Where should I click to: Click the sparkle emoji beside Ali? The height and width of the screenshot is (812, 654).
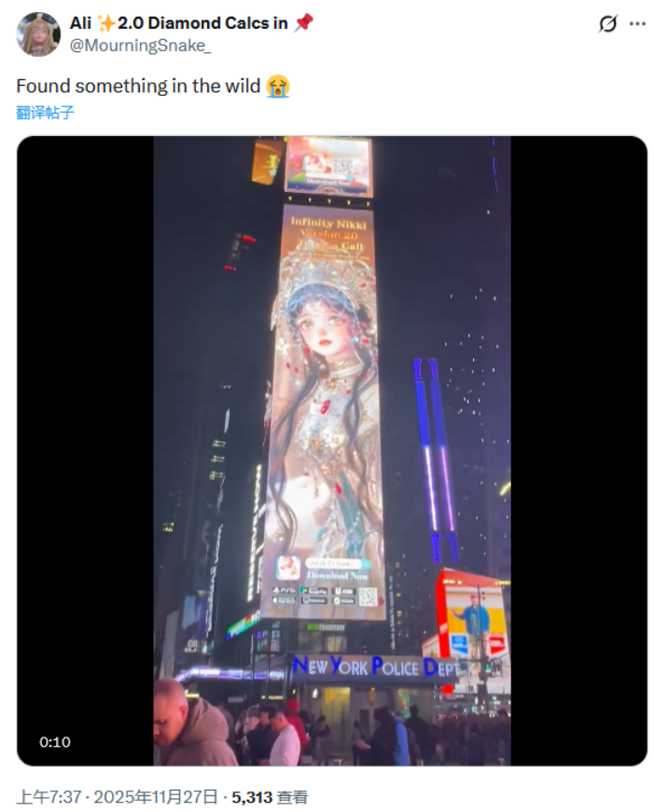point(106,23)
